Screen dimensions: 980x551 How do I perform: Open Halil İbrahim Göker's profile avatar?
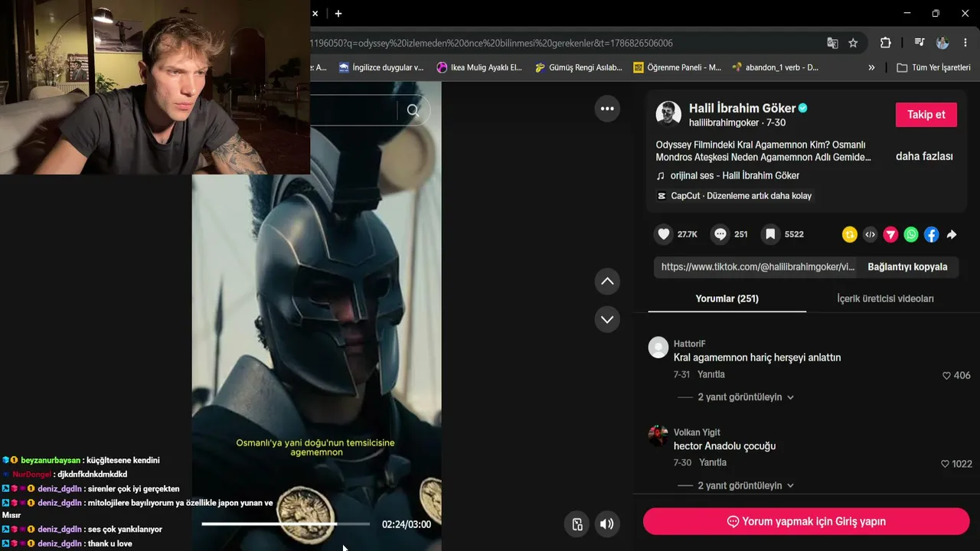click(668, 114)
